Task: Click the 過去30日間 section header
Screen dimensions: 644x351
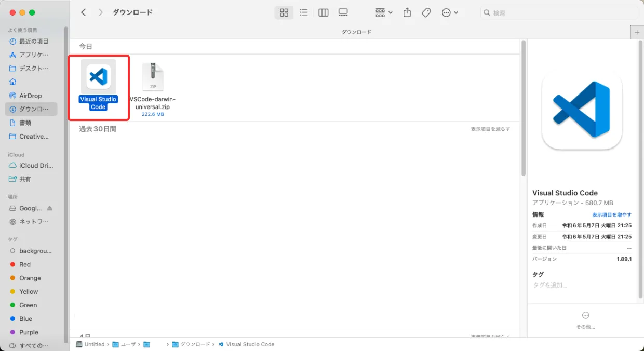Action: coord(98,129)
